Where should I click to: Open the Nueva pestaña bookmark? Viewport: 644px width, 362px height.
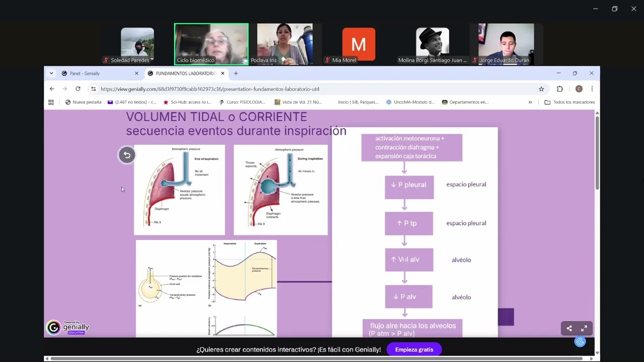coord(84,102)
